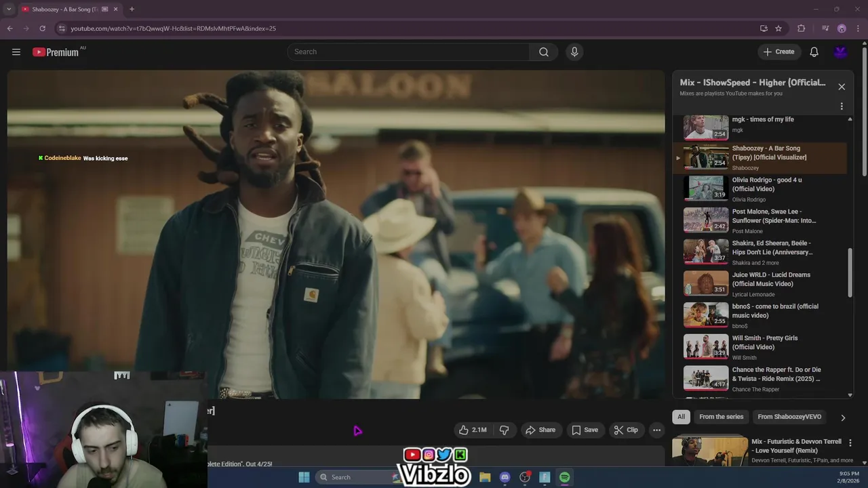Image resolution: width=868 pixels, height=488 pixels.
Task: View site information icon in address bar
Action: pos(62,28)
